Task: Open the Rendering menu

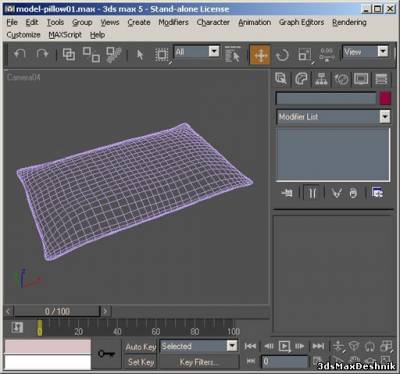Action: (349, 22)
